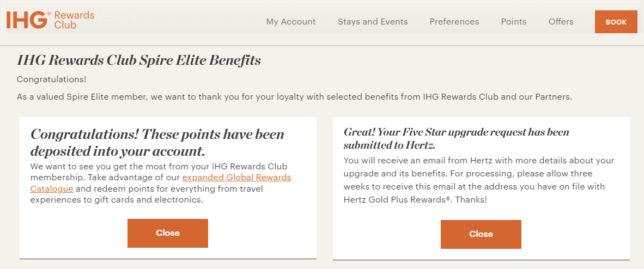Click the valued Spire Elite member thank-you sentence
The image size is (644, 269).
[x=294, y=97]
